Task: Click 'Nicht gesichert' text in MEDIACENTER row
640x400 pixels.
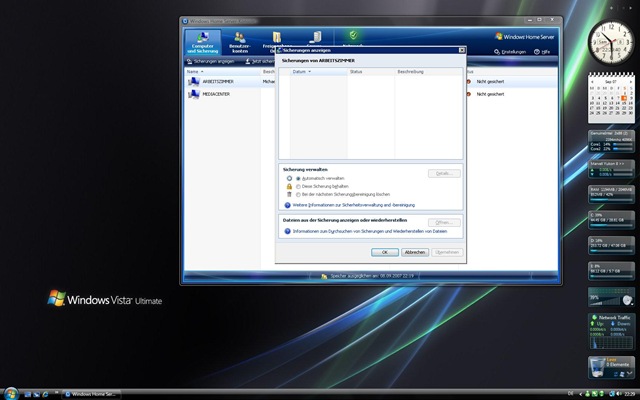Action: [x=490, y=94]
